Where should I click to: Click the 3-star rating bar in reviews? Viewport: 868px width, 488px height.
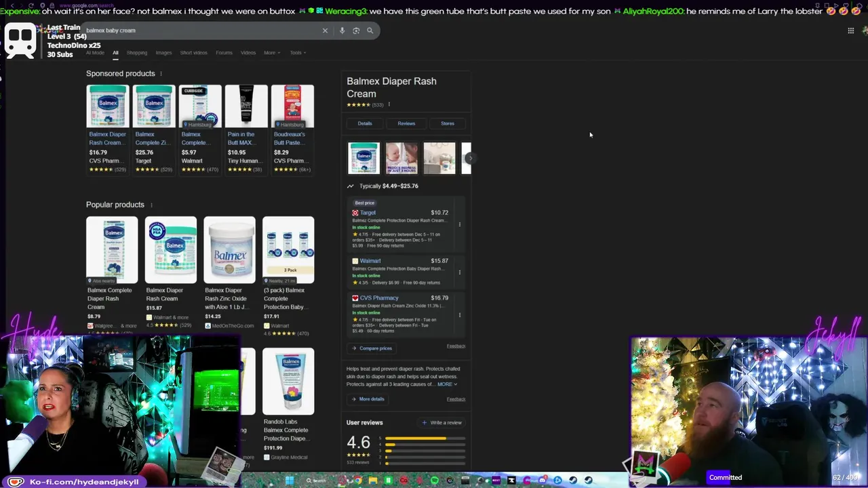[x=425, y=451]
